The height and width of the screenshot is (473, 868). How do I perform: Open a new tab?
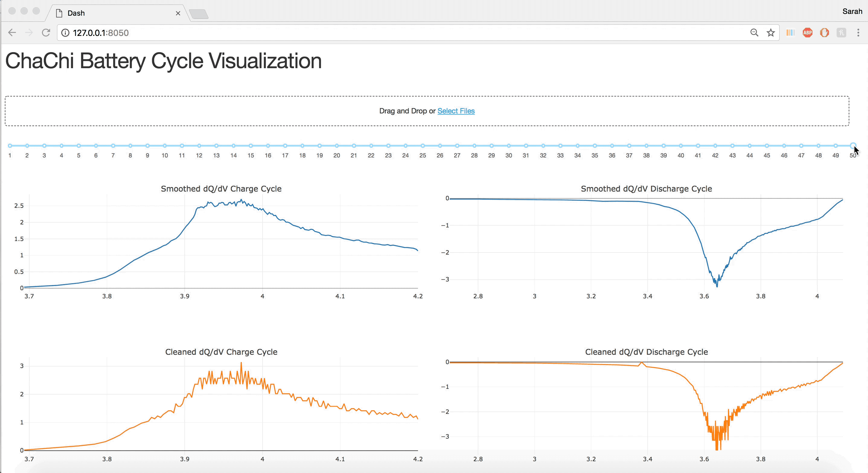point(199,14)
